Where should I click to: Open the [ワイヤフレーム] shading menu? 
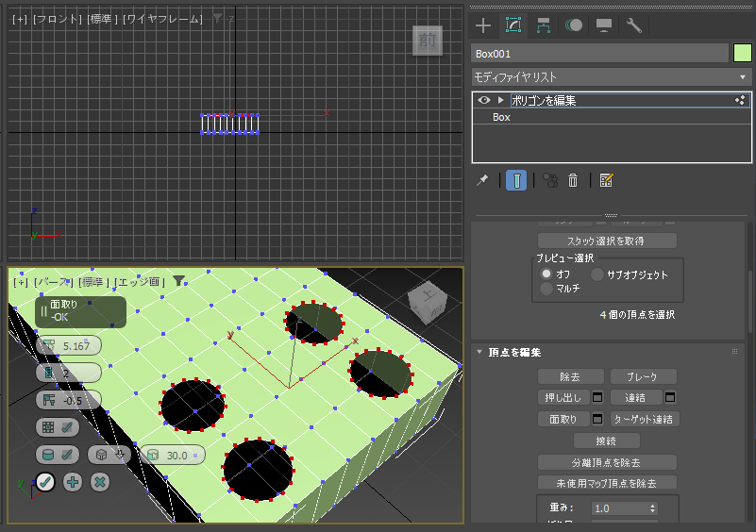click(x=162, y=19)
